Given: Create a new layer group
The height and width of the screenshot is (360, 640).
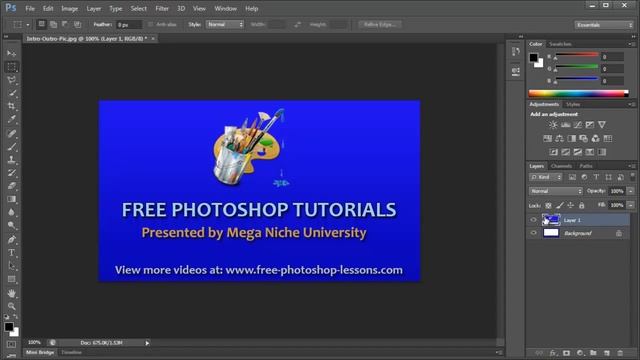Looking at the screenshot, I should 593,353.
